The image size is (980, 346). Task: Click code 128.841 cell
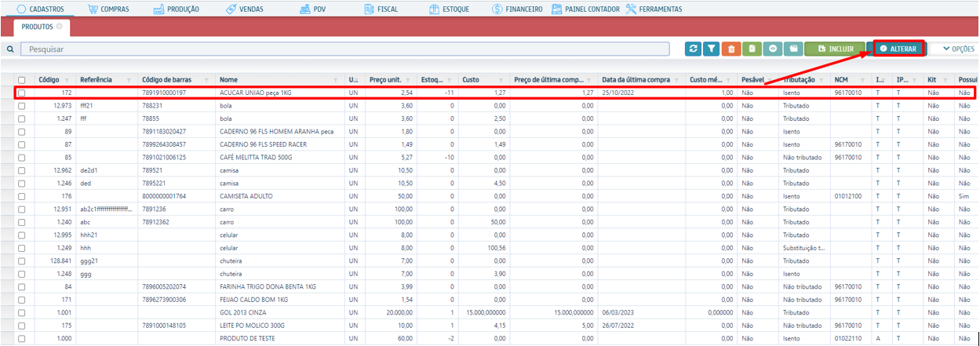pos(60,260)
